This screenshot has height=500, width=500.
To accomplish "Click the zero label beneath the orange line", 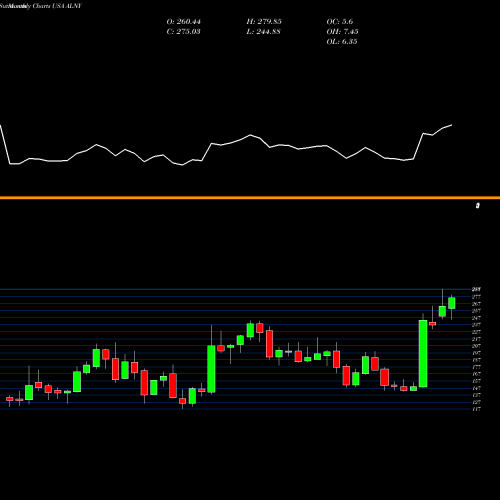I will tap(478, 206).
